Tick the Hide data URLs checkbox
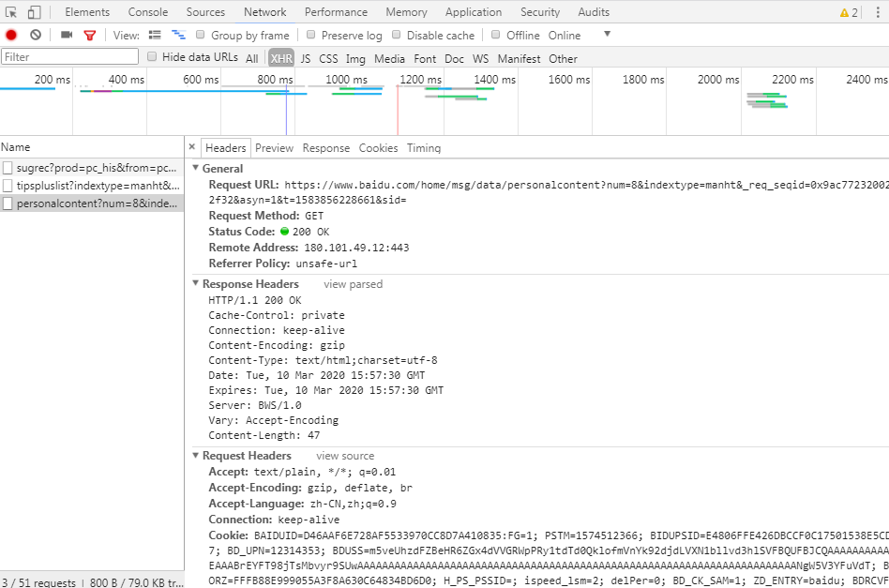Screen dimensions: 889x588 coord(152,57)
